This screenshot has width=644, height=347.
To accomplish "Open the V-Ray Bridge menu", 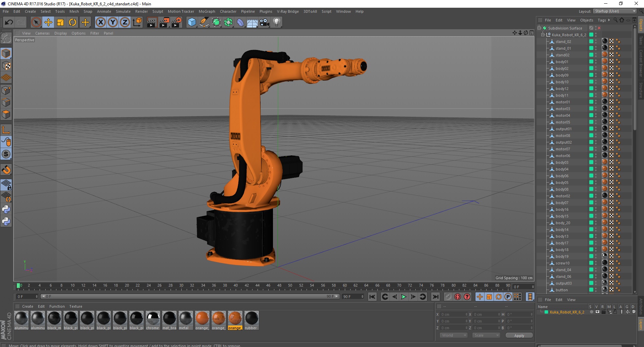I will (x=288, y=11).
